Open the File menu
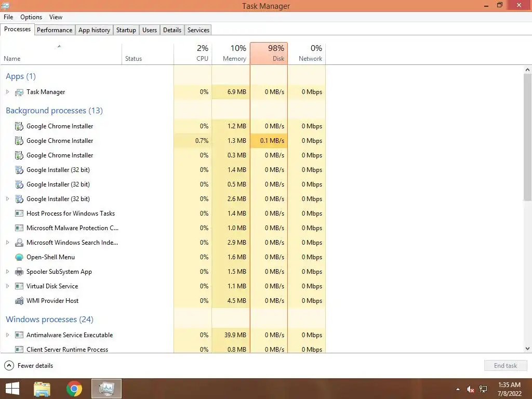 pyautogui.click(x=8, y=17)
